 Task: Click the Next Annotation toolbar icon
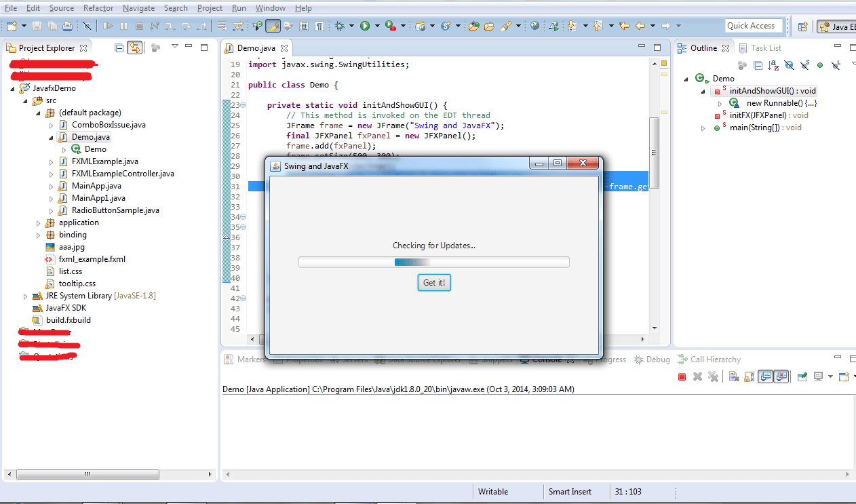click(572, 26)
